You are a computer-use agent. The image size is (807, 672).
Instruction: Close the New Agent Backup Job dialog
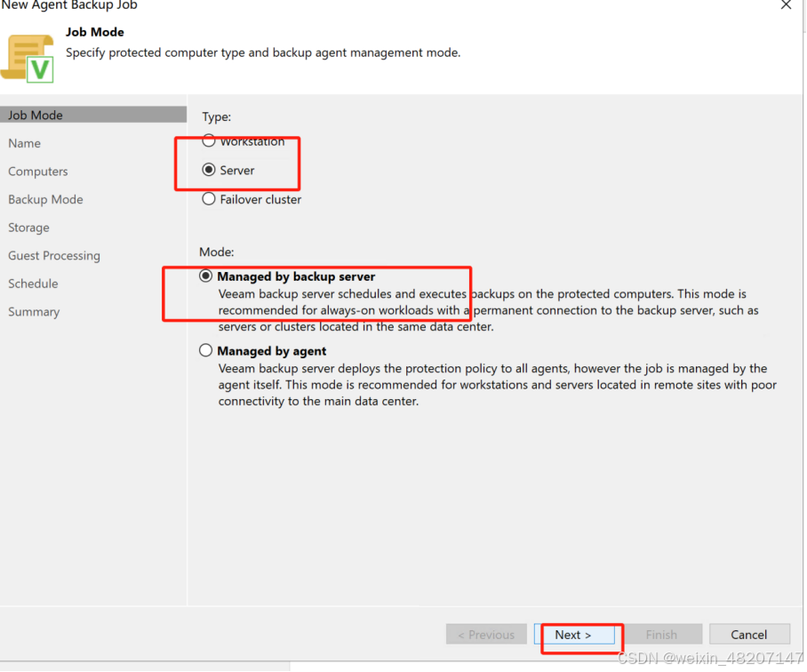[786, 5]
